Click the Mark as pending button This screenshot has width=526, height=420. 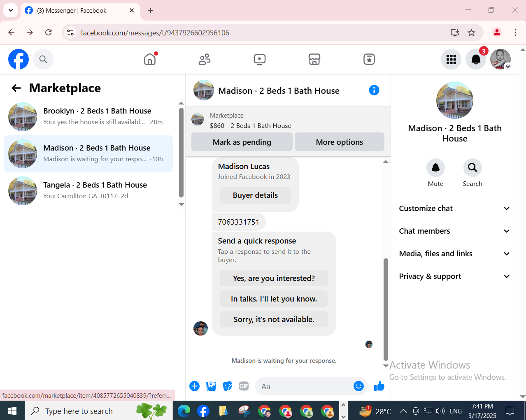pyautogui.click(x=242, y=142)
